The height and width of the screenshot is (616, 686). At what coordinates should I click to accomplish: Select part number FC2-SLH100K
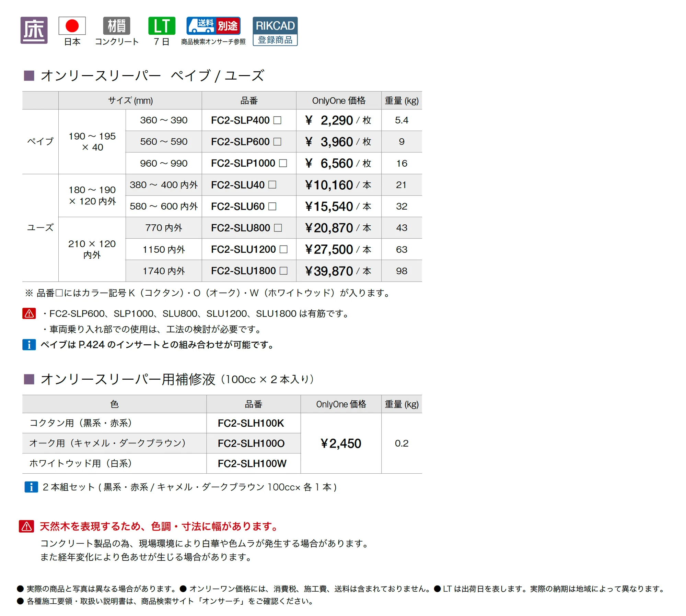pos(251,423)
